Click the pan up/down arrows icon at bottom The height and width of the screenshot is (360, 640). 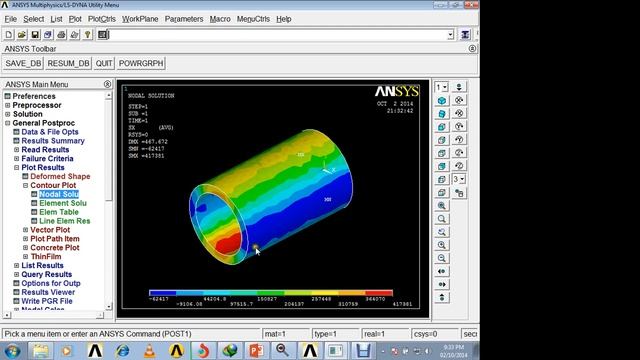442,297
